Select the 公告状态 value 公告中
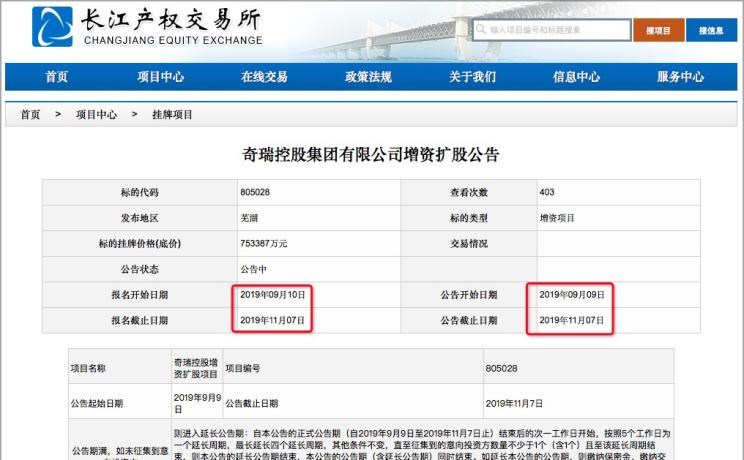This screenshot has height=460, width=744. [253, 269]
